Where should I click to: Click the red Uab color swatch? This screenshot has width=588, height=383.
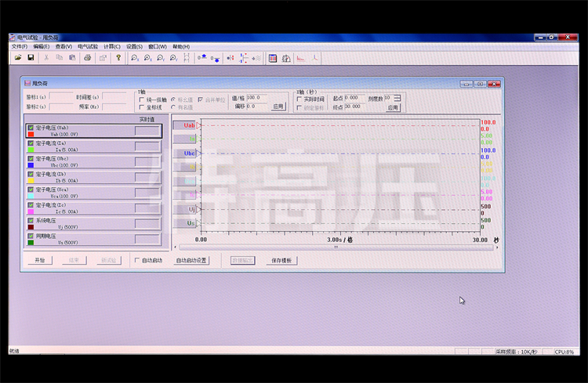(x=31, y=135)
